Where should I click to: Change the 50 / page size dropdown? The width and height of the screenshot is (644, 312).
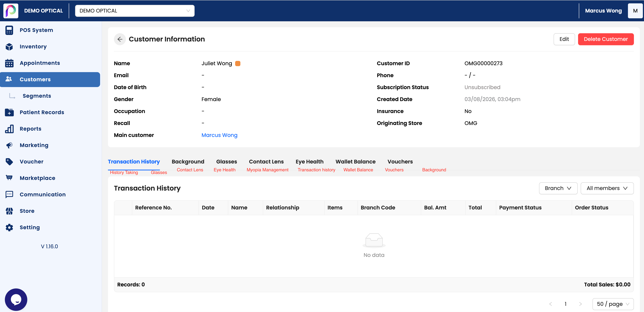tap(613, 304)
